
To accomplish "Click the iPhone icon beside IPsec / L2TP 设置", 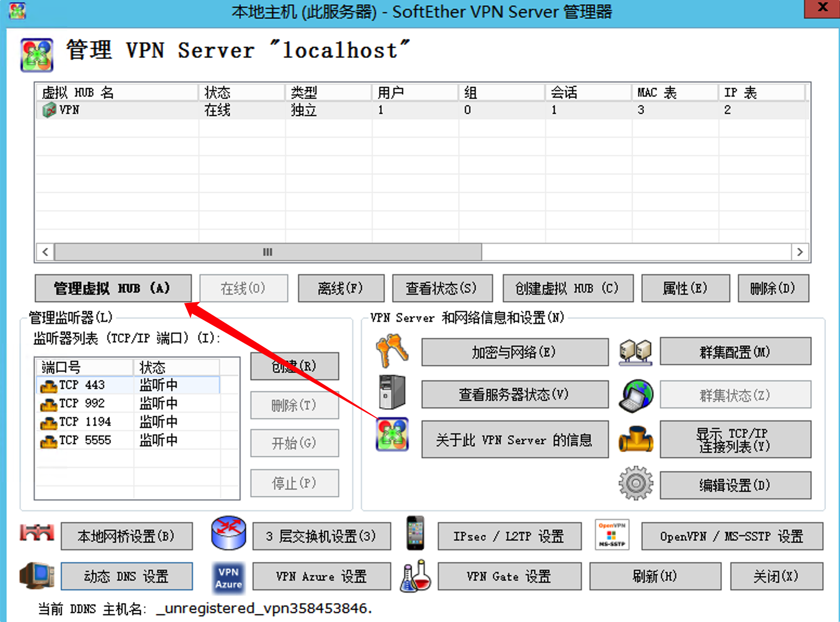I will [x=415, y=533].
